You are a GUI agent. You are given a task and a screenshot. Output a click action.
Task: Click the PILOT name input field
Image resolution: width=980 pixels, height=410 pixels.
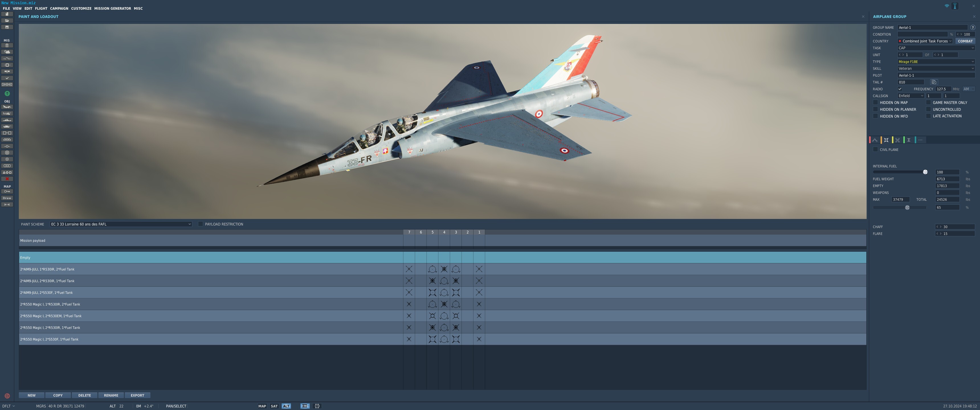(936, 75)
